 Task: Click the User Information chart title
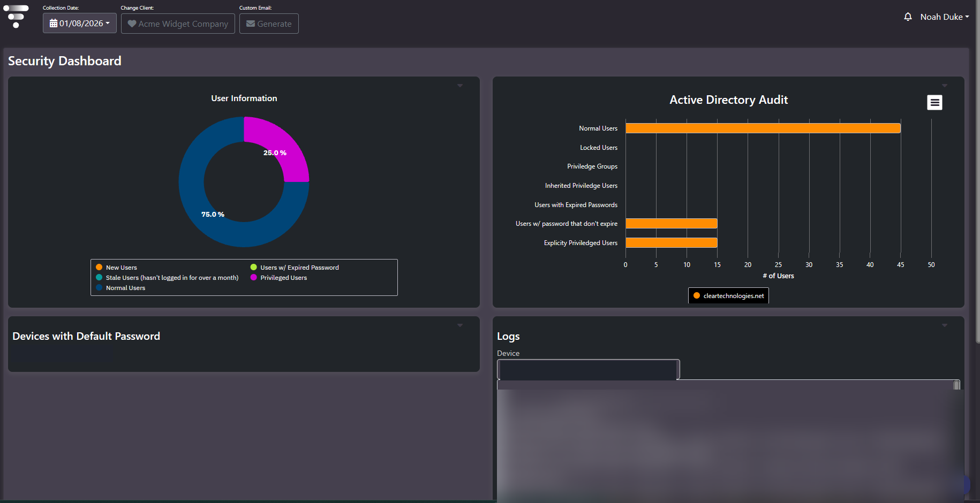pyautogui.click(x=244, y=98)
